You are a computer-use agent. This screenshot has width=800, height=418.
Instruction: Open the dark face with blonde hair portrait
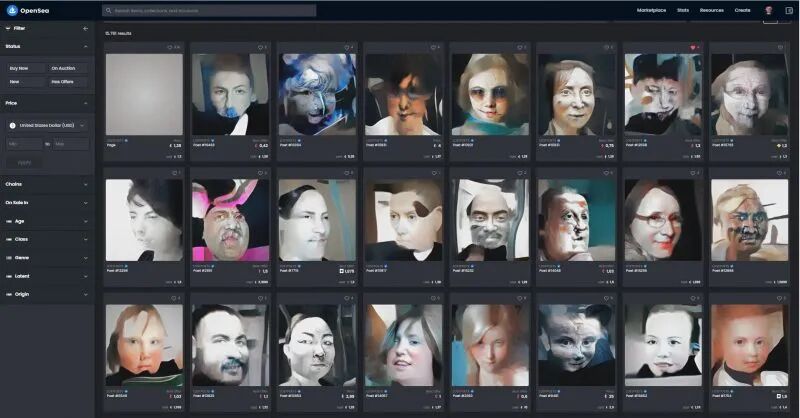tap(749, 220)
